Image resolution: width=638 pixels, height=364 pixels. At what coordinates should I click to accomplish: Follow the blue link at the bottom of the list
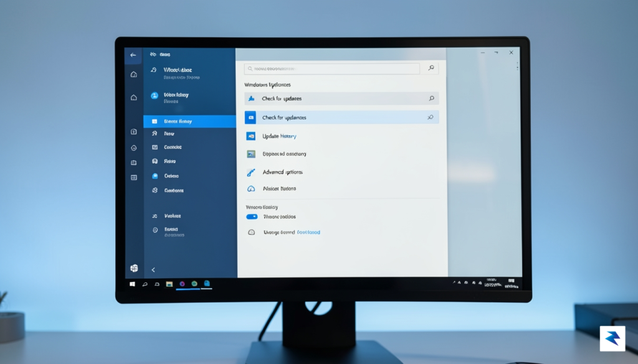[x=308, y=232]
